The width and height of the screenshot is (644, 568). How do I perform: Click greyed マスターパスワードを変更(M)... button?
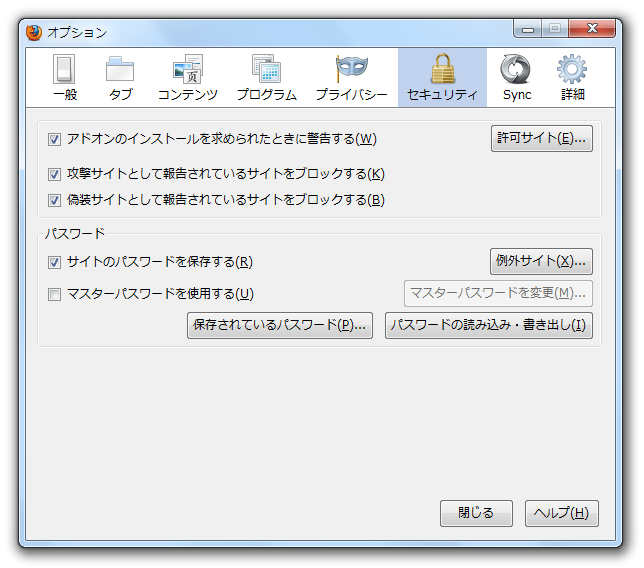[x=498, y=293]
